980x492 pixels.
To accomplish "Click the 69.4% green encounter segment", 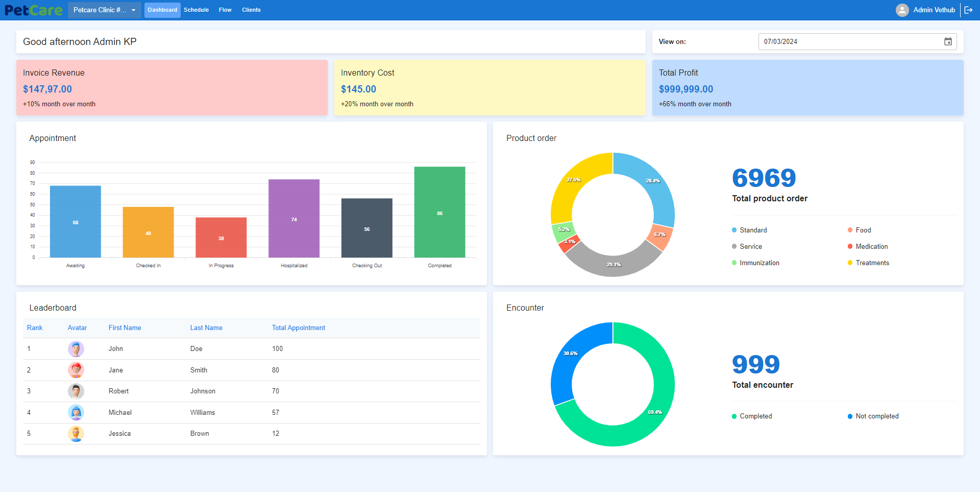I will coord(655,412).
